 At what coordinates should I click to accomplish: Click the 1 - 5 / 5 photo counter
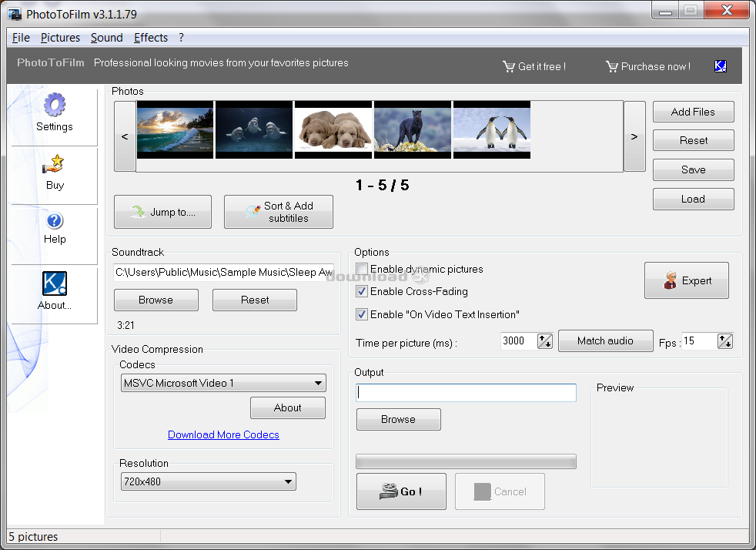[383, 186]
